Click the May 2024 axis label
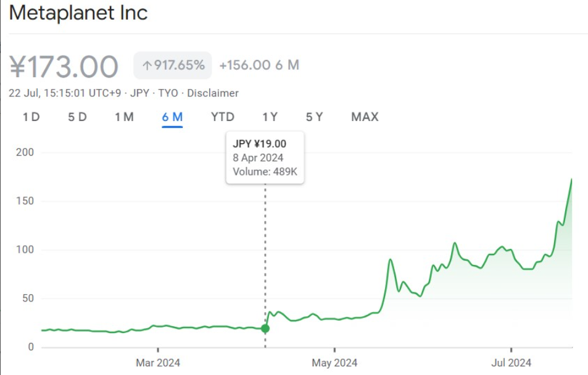 333,362
